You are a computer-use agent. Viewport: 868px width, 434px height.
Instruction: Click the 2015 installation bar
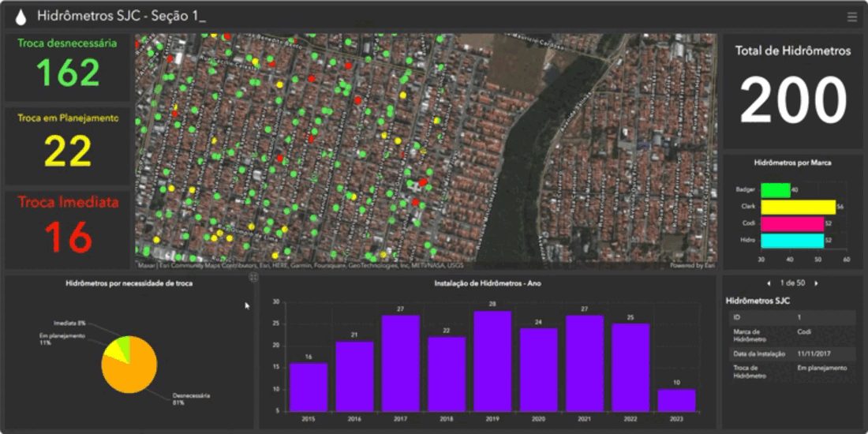pos(309,387)
